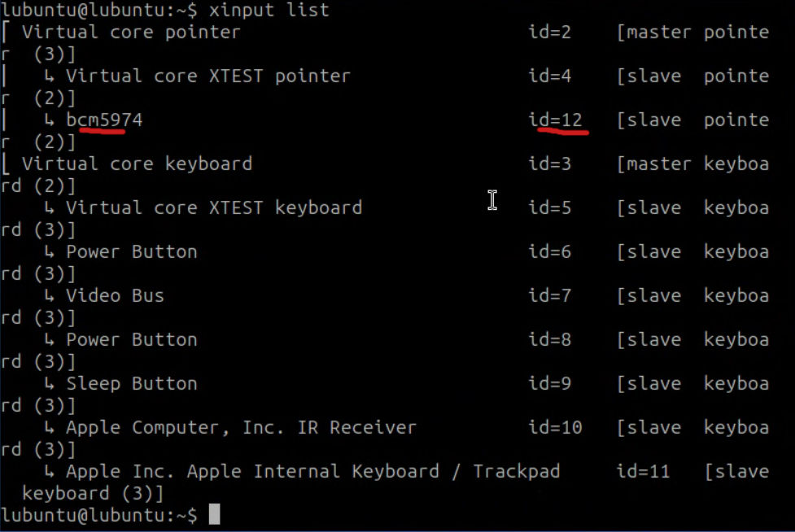Click the "id=8" Power Button value
Viewport: 795px width, 532px height.
click(x=549, y=340)
